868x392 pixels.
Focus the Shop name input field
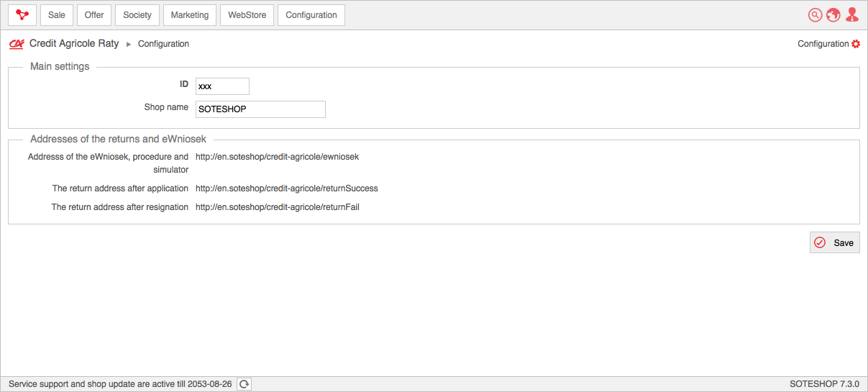click(260, 109)
